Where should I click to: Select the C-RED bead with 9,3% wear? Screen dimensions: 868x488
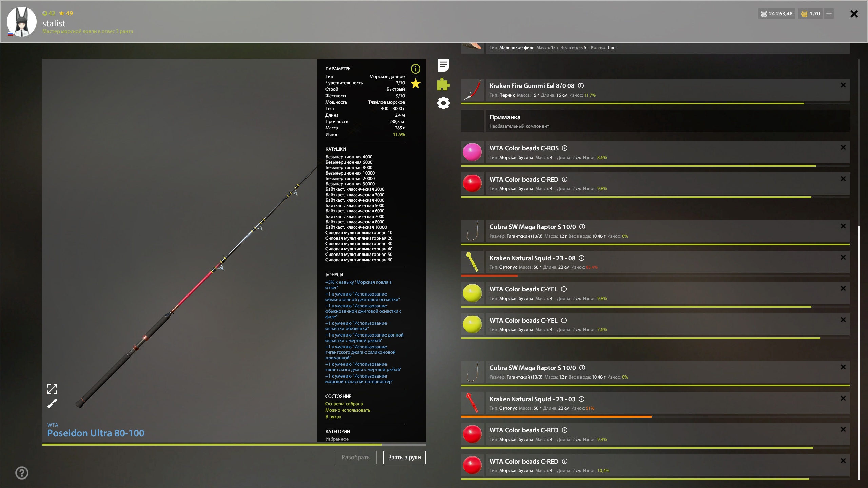tap(655, 434)
